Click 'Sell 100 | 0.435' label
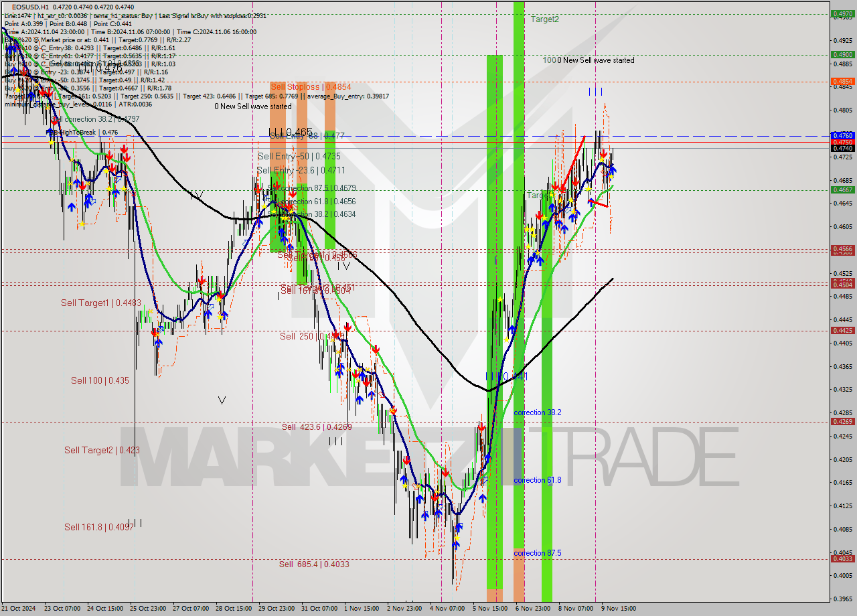857x616 pixels. tap(100, 380)
